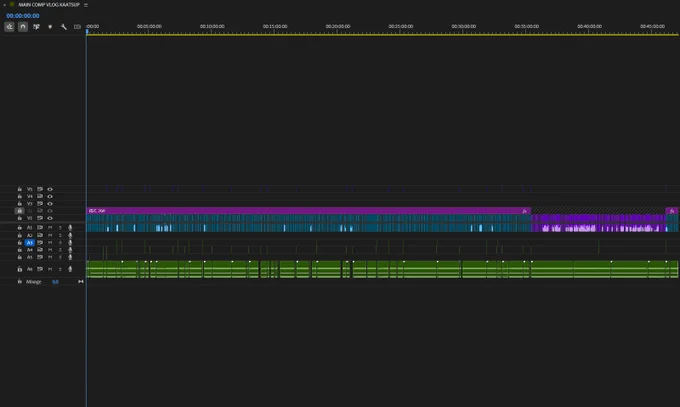Toggle lock on track V5
The image size is (680, 407).
(x=20, y=189)
